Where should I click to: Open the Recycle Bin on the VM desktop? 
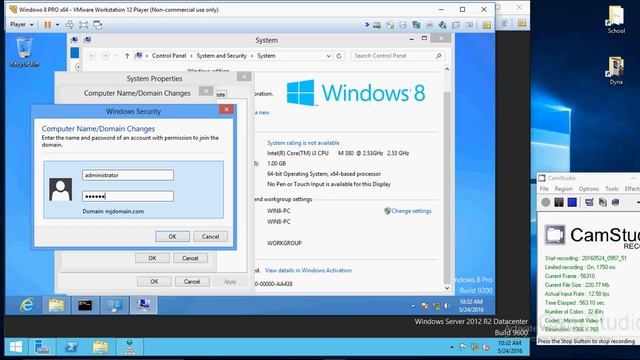coord(24,51)
